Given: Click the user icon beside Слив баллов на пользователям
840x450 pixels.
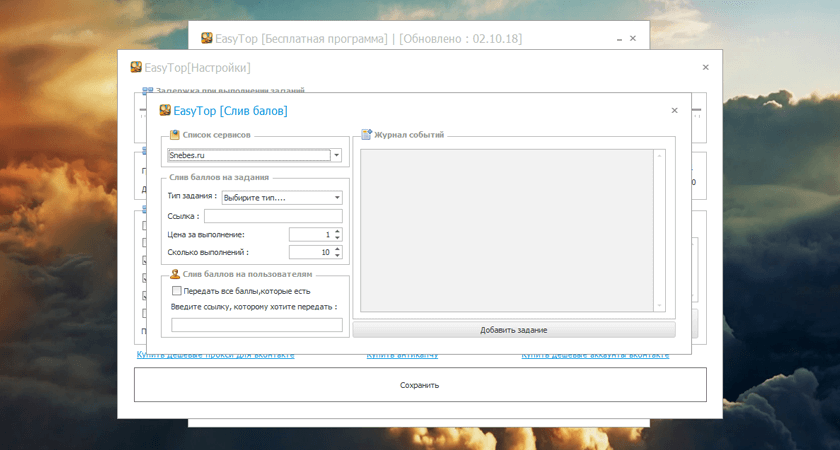Looking at the screenshot, I should [175, 274].
